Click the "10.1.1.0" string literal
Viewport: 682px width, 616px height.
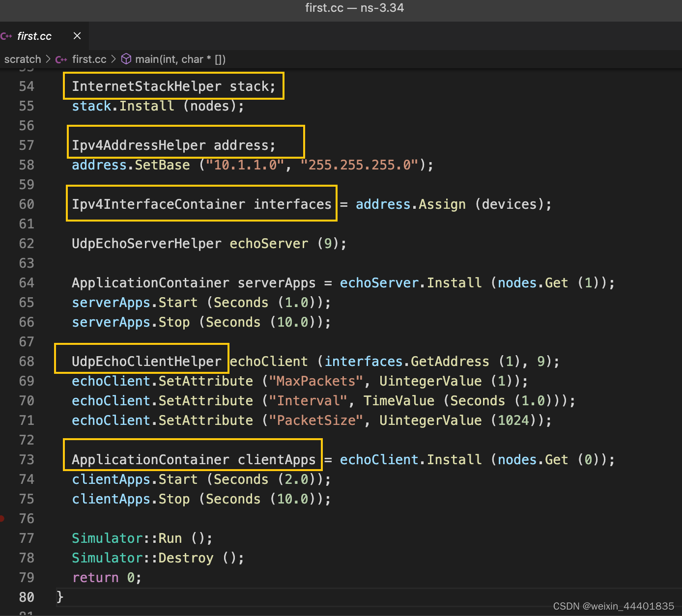(245, 165)
